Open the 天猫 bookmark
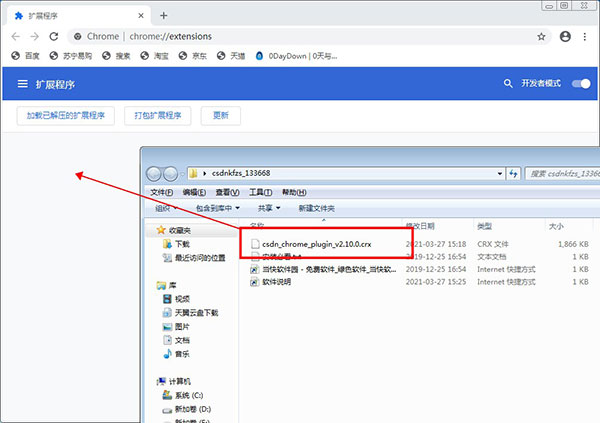Screen dimensions: 600x423 pos(231,56)
